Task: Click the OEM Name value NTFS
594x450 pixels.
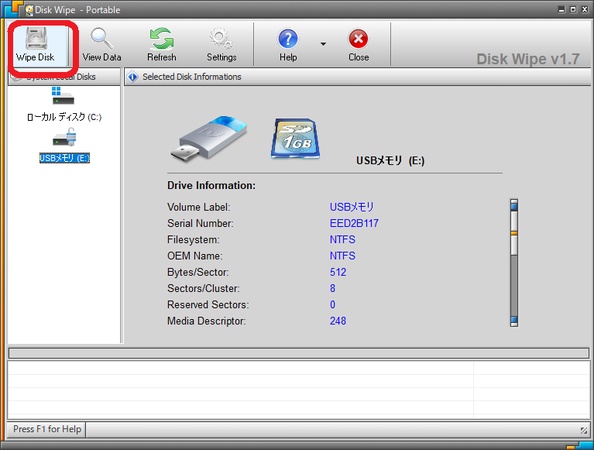Action: pyautogui.click(x=342, y=256)
